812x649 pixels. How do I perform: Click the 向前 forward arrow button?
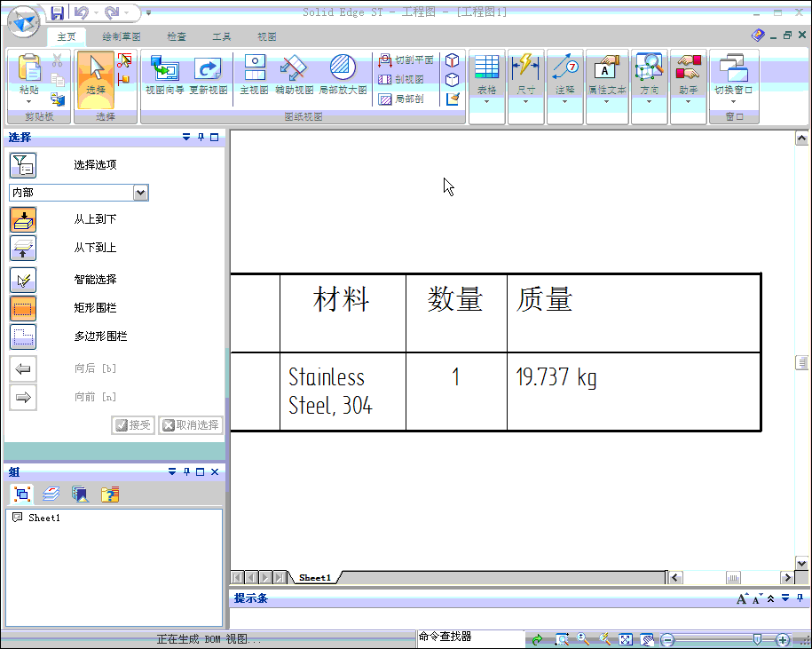tap(23, 397)
